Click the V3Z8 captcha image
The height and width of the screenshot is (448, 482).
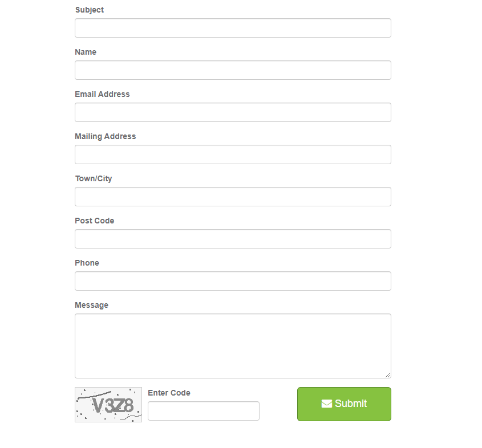point(108,405)
